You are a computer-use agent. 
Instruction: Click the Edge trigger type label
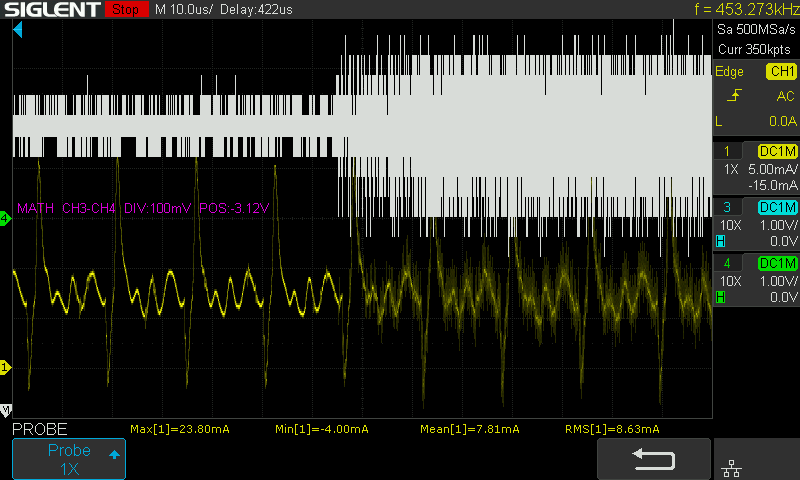(729, 72)
